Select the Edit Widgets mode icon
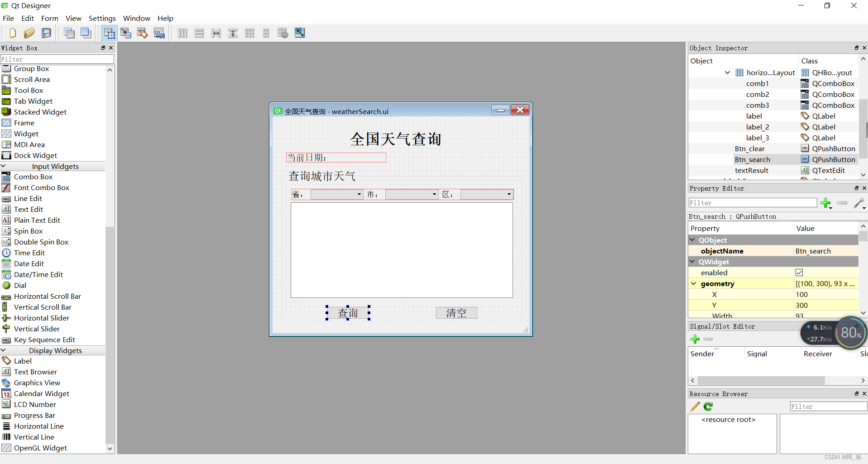The image size is (868, 464). [109, 33]
